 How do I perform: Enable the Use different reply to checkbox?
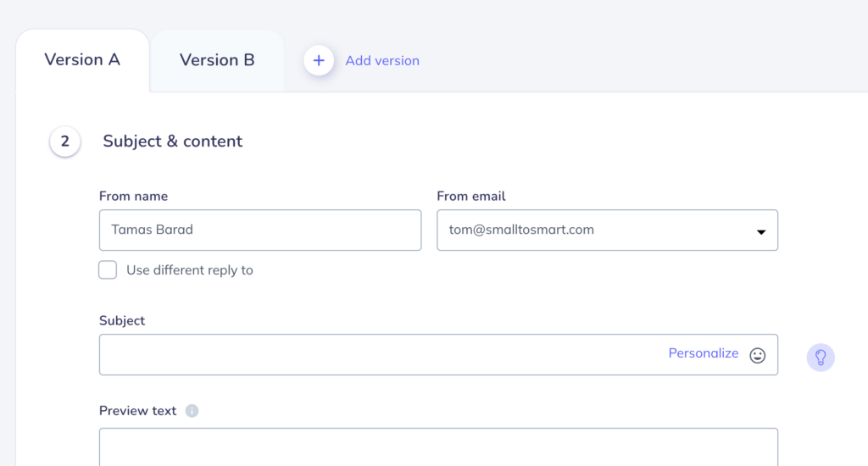click(x=108, y=270)
